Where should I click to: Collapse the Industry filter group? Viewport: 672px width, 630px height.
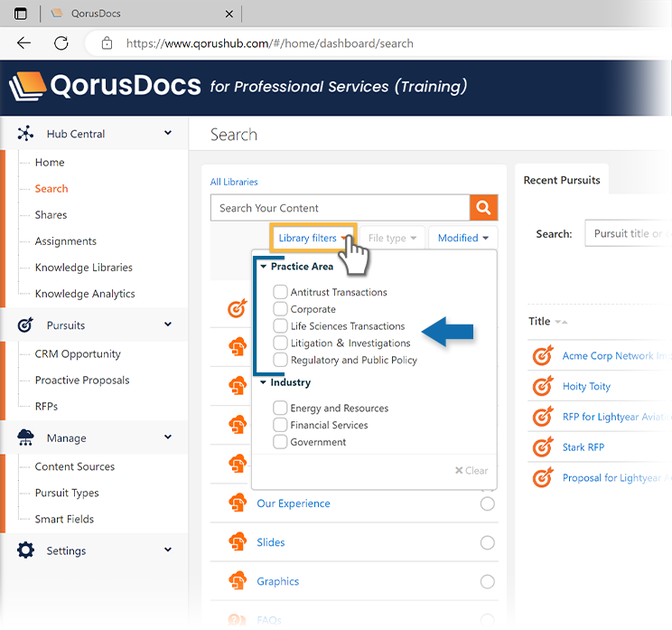pyautogui.click(x=264, y=382)
